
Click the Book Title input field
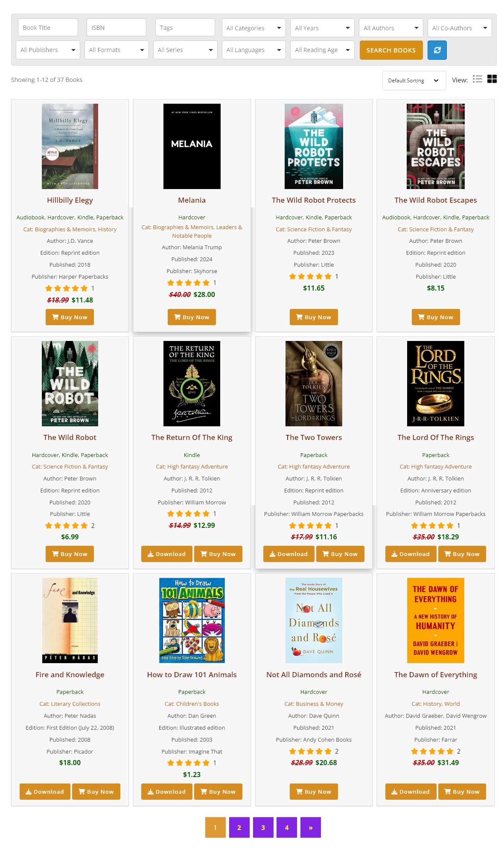(48, 27)
